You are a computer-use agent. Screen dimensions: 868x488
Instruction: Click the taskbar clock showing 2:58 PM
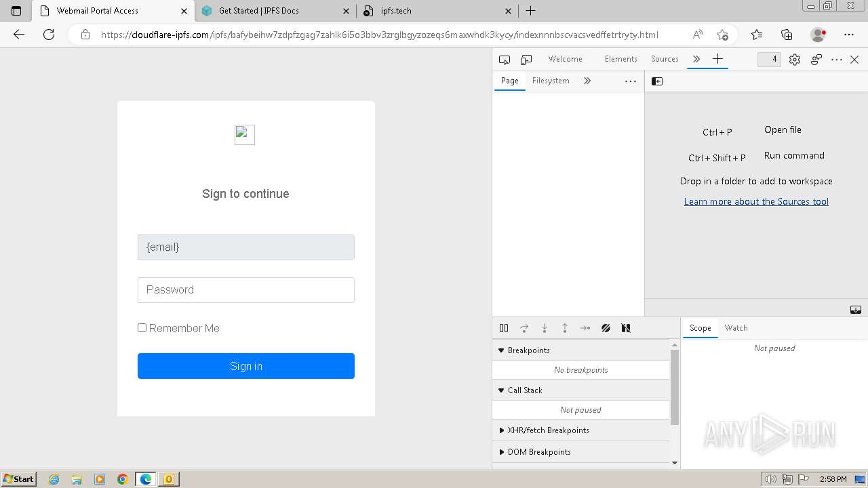833,479
